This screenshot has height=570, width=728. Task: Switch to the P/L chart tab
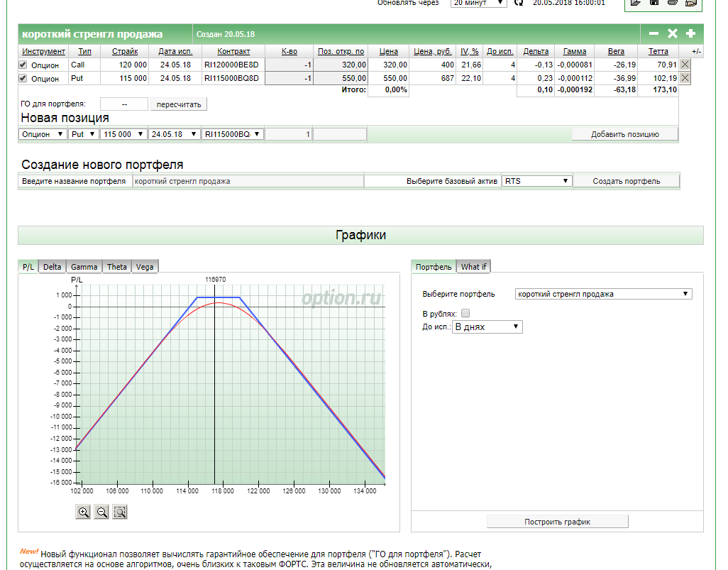point(28,267)
